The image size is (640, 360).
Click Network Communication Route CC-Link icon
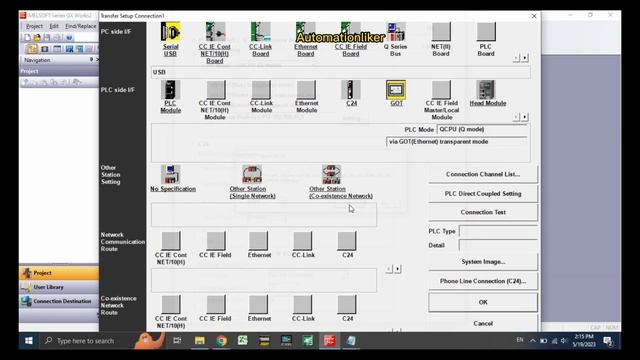point(303,241)
